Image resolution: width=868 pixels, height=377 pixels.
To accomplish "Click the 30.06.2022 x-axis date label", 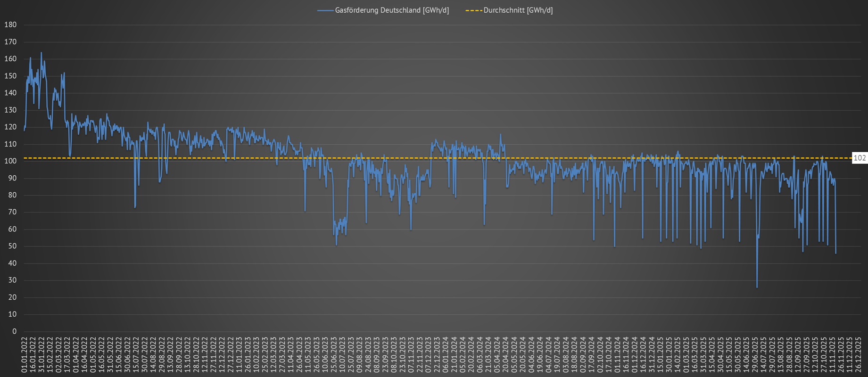I will point(127,355).
